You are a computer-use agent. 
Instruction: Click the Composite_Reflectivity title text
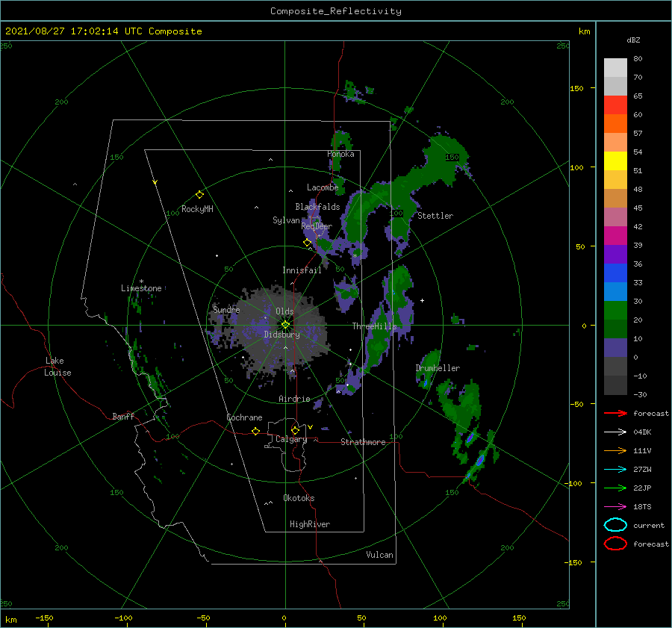(336, 11)
